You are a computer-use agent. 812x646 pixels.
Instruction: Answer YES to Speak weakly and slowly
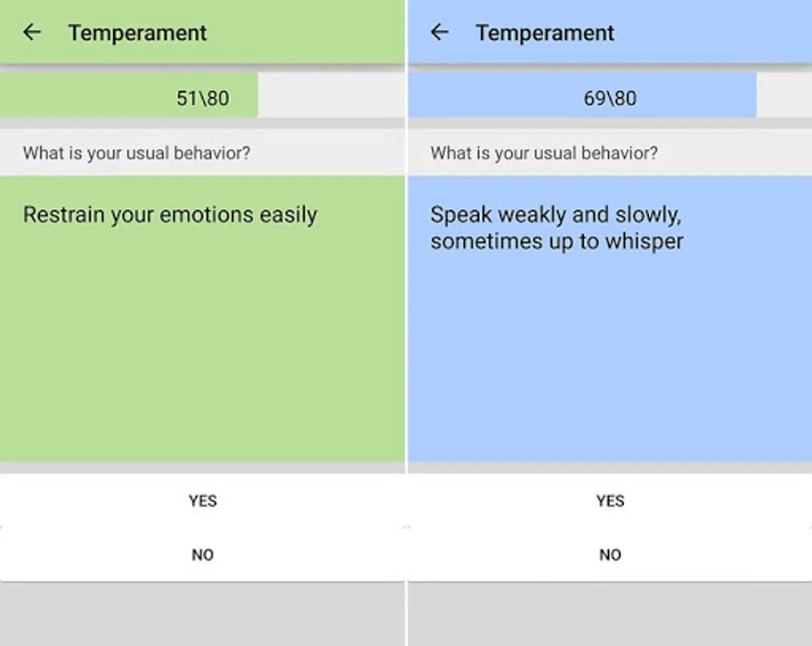click(x=610, y=500)
